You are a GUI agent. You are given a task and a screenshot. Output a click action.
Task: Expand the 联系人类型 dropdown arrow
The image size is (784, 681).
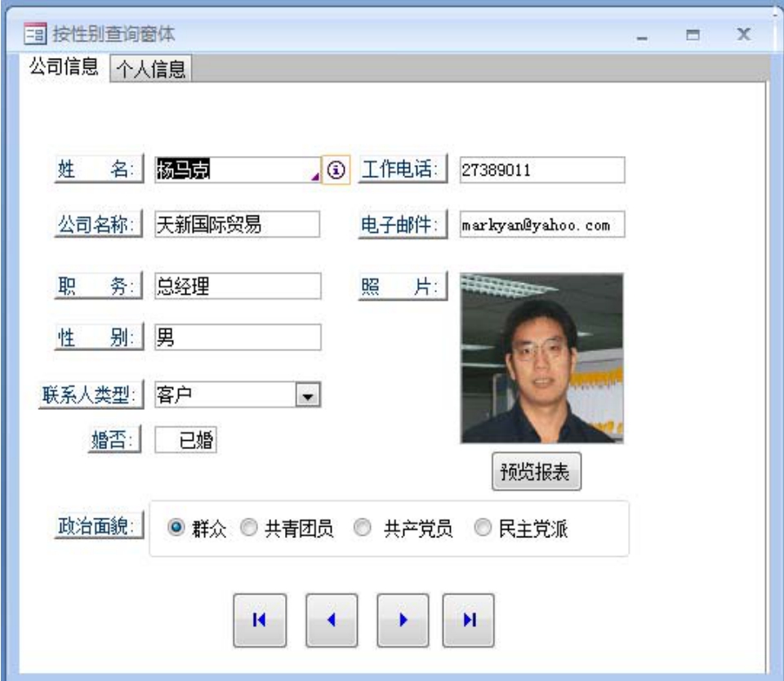(x=308, y=394)
